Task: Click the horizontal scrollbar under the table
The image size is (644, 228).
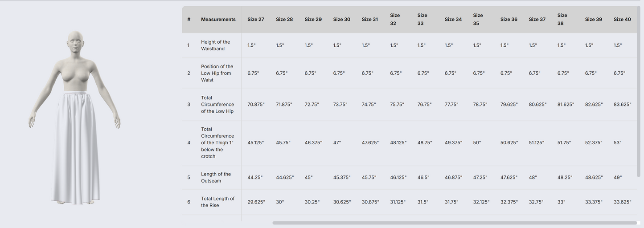Action: pos(454,223)
